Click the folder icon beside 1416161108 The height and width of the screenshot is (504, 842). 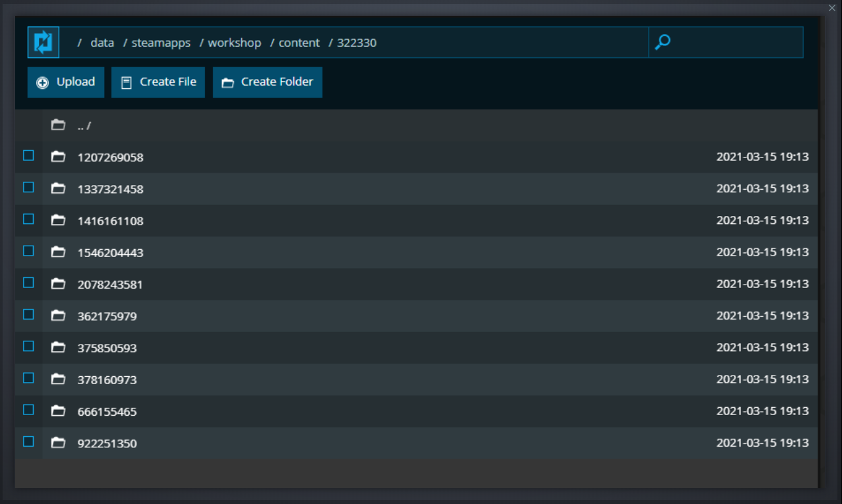pos(59,220)
